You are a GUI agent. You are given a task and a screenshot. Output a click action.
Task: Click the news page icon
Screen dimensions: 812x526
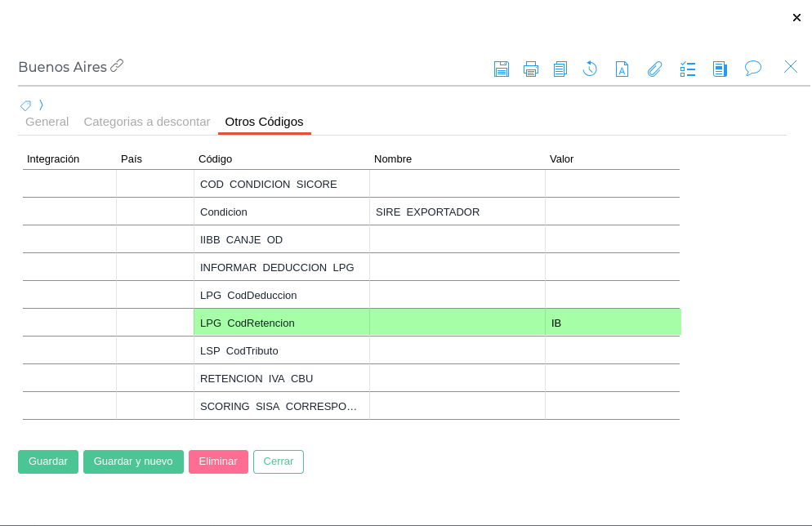tap(720, 69)
